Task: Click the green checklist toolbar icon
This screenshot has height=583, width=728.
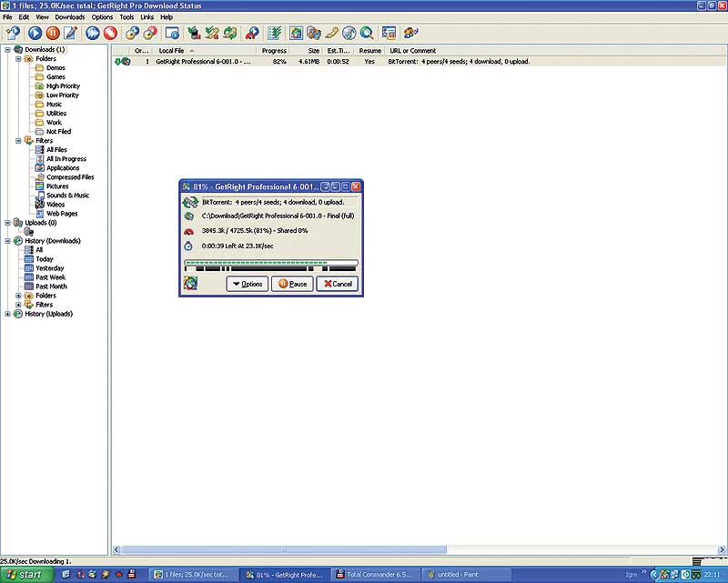Action: point(275,33)
